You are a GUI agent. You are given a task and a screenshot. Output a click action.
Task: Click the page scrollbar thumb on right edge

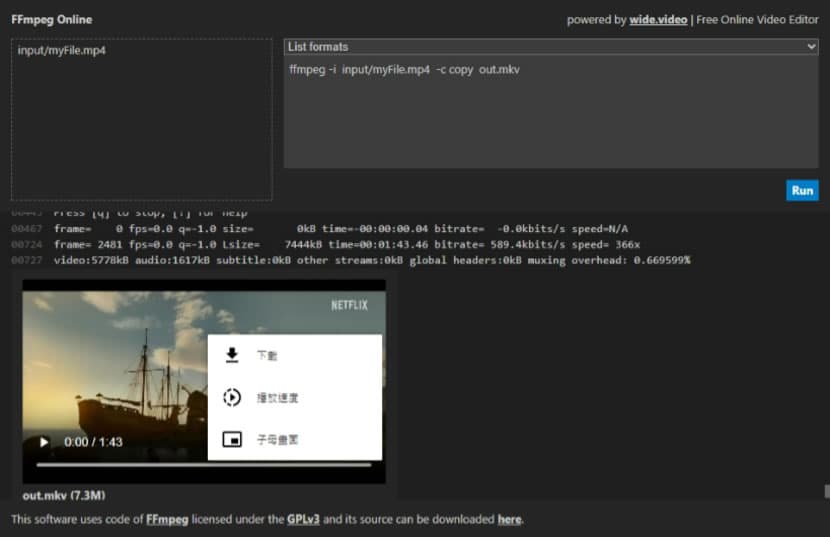[826, 491]
